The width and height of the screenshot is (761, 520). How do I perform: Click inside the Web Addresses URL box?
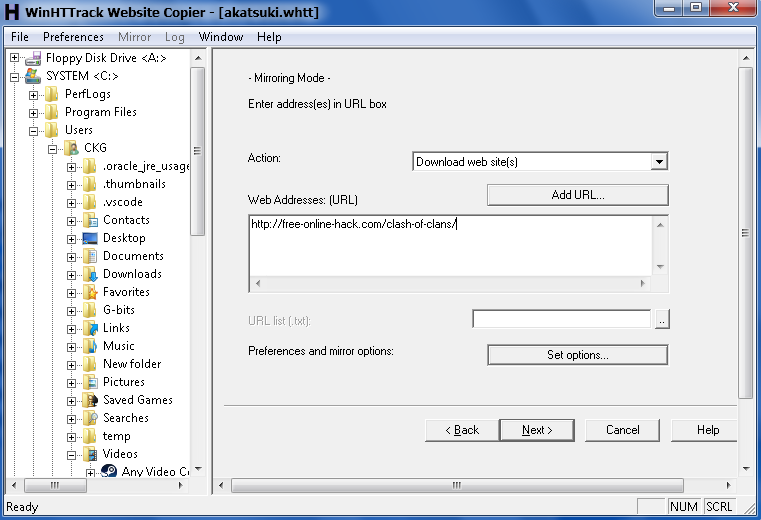pos(451,246)
